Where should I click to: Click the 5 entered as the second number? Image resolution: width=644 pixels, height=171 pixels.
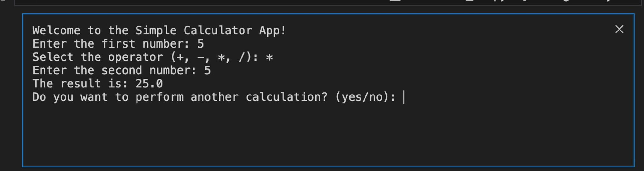coord(207,70)
